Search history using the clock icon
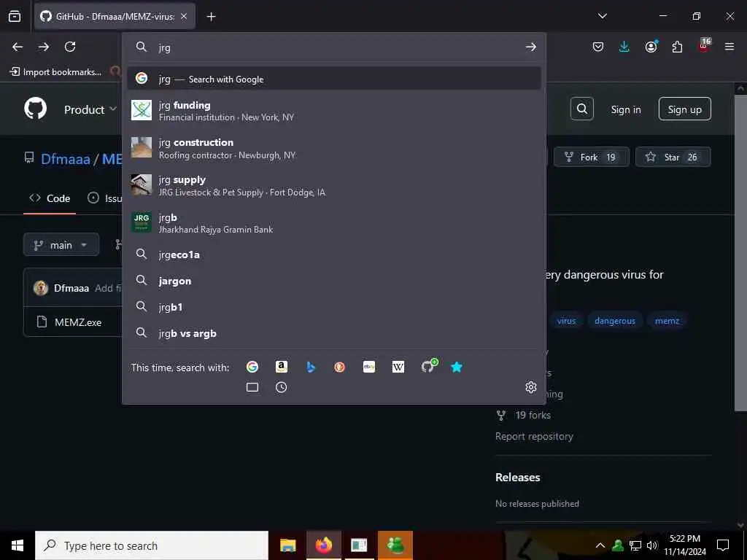Screen dimensions: 747x560 tap(281, 387)
